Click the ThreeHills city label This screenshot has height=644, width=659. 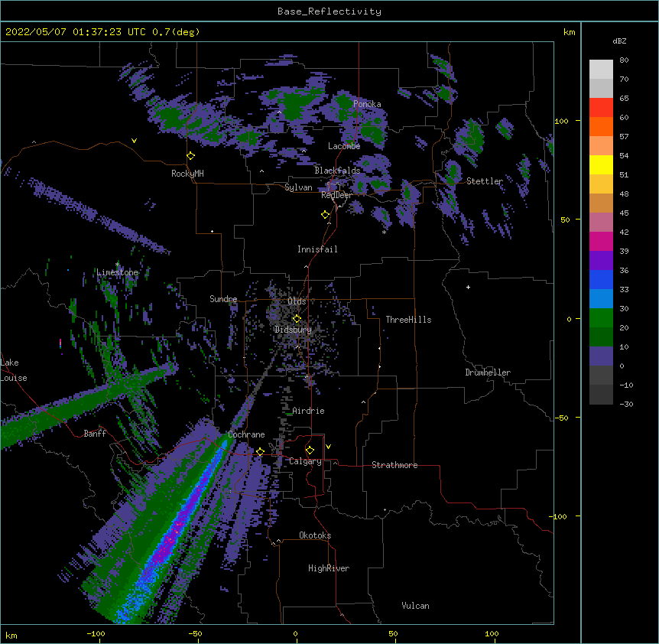pos(408,320)
